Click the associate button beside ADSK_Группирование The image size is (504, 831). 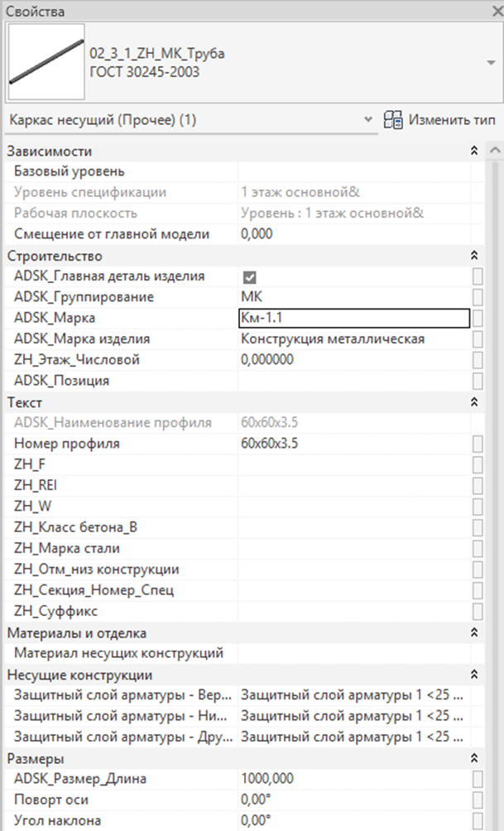click(x=478, y=297)
